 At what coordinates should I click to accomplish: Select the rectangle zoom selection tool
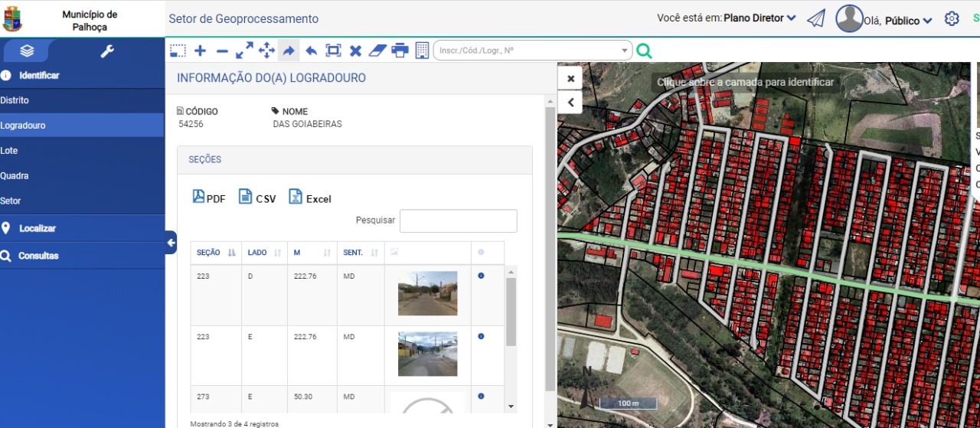tap(178, 51)
